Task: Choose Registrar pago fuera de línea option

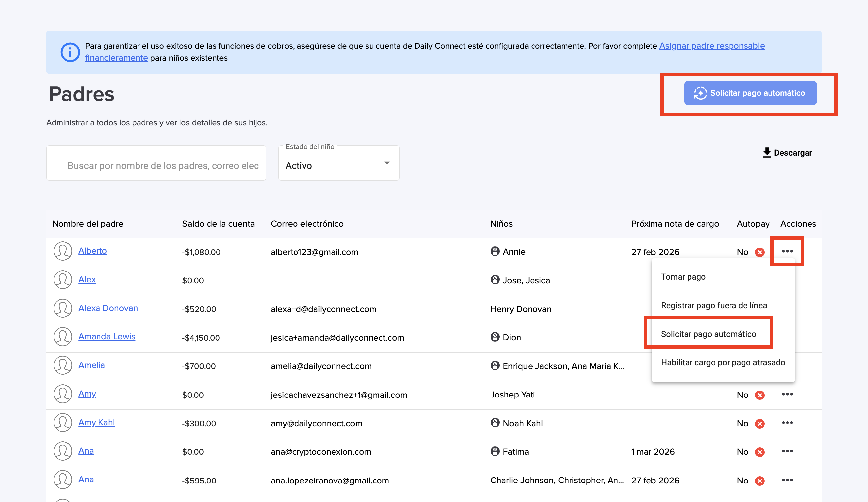Action: [714, 305]
